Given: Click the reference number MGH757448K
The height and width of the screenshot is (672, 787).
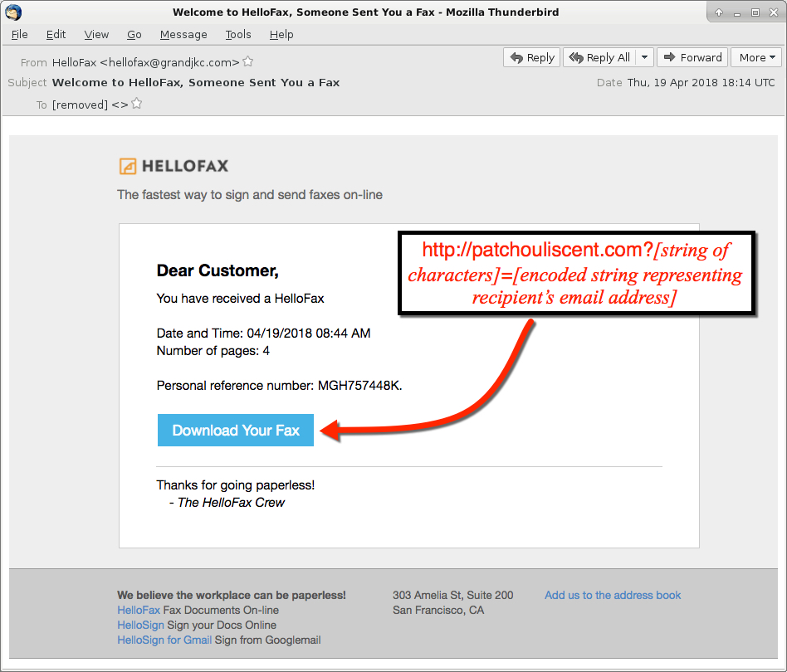Looking at the screenshot, I should pos(359,385).
